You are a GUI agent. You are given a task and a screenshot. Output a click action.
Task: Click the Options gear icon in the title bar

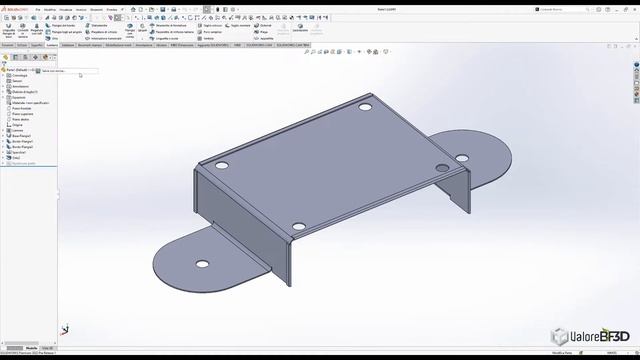tap(233, 9)
